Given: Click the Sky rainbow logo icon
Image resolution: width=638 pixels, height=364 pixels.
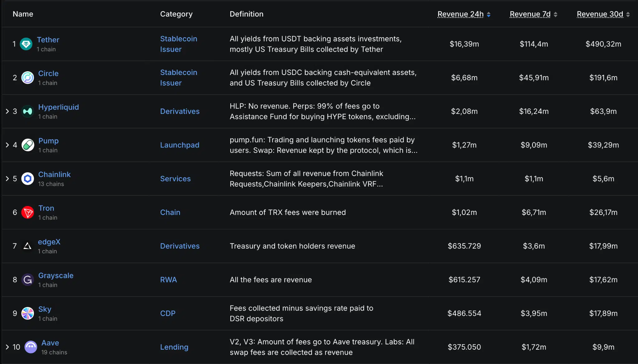Looking at the screenshot, I should (x=27, y=313).
